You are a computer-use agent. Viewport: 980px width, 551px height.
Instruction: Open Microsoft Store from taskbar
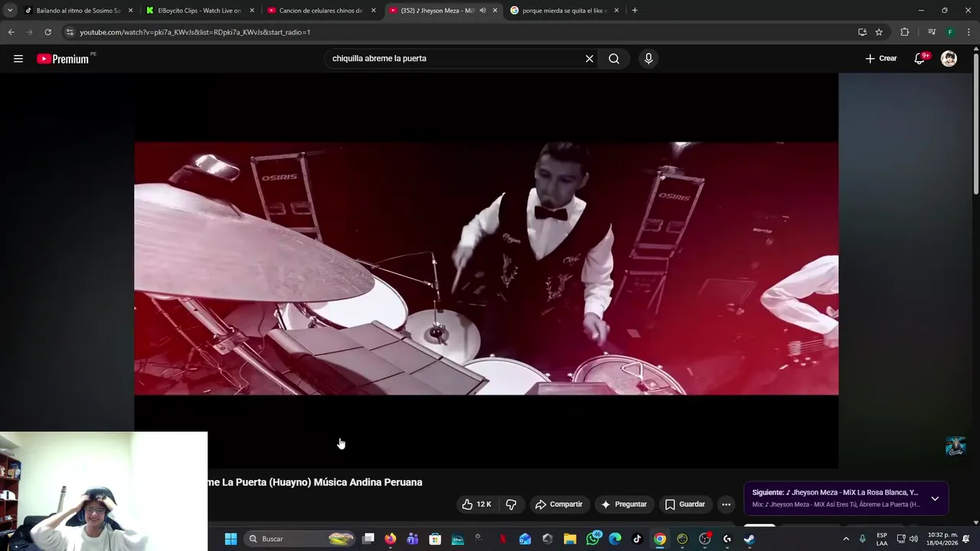pyautogui.click(x=435, y=539)
